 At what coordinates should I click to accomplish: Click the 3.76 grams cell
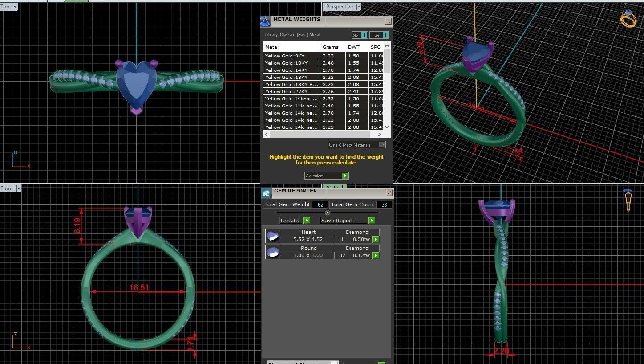pyautogui.click(x=333, y=91)
